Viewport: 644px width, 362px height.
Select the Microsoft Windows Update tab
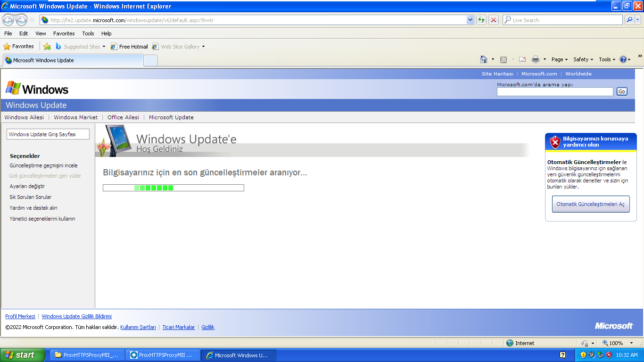(x=73, y=60)
